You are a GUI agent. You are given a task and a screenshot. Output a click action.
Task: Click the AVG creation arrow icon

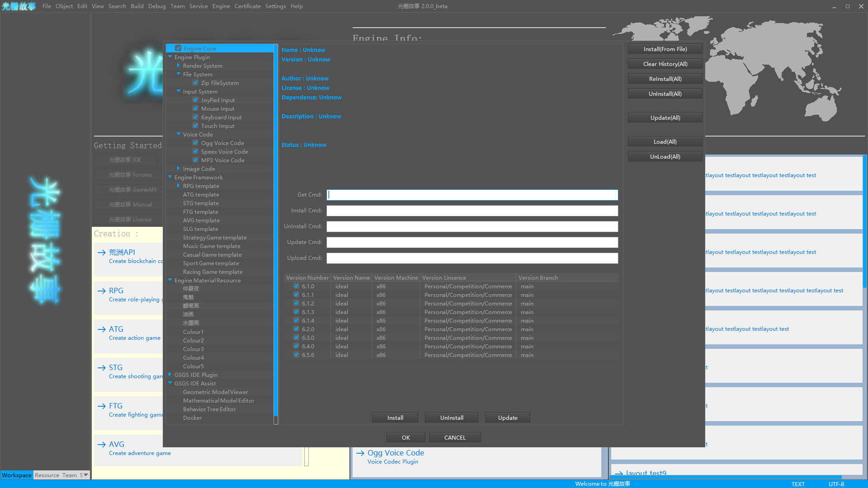[102, 445]
